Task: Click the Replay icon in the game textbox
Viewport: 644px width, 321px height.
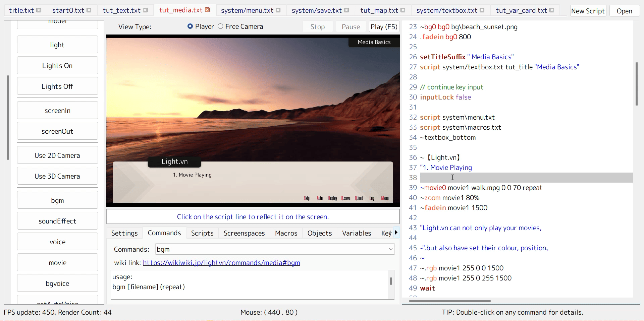Action: point(332,198)
